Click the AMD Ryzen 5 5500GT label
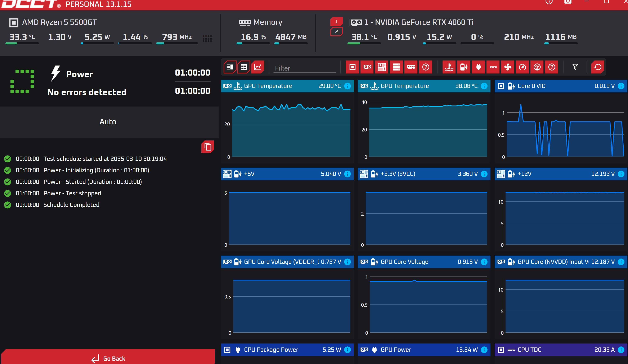Image resolution: width=628 pixels, height=364 pixels. coord(59,22)
